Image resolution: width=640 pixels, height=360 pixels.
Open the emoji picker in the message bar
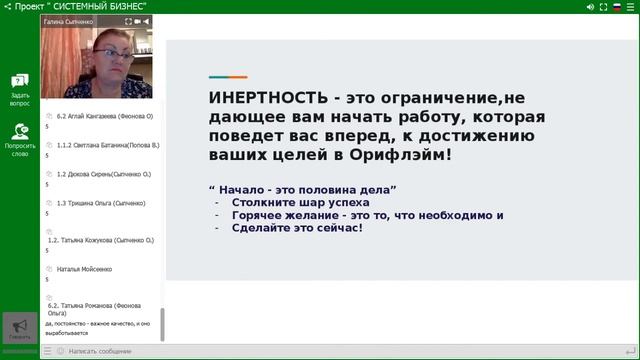point(60,351)
